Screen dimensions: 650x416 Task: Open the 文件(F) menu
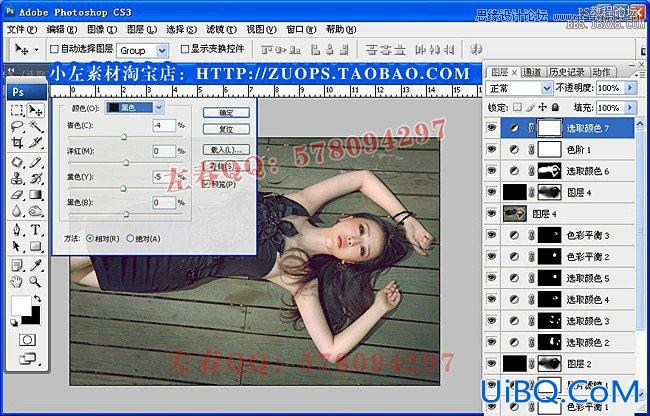click(x=22, y=29)
